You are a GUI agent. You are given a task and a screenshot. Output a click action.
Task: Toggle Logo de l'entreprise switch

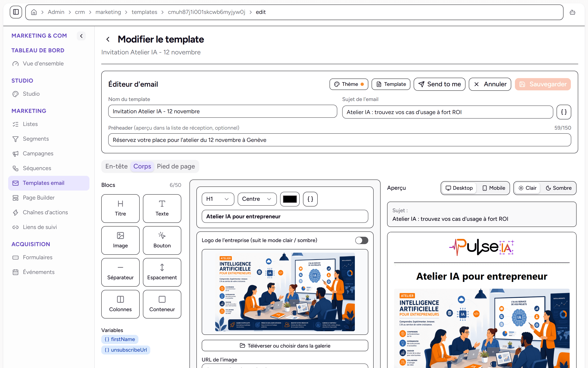click(362, 240)
